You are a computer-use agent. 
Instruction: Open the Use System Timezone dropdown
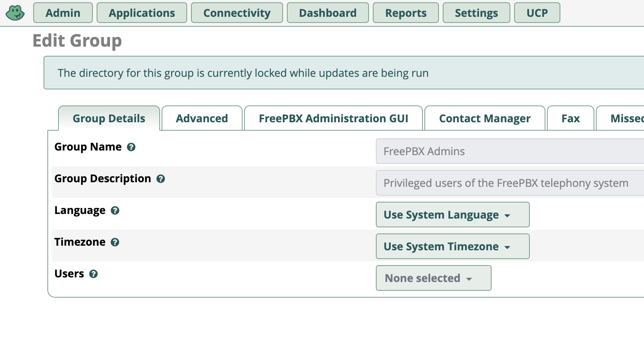coord(452,246)
